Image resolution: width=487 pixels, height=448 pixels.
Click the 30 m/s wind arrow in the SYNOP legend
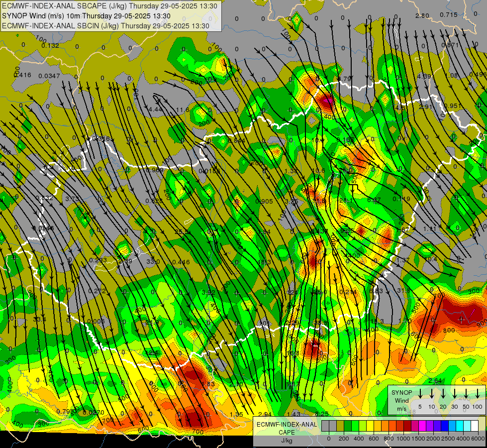455,393
